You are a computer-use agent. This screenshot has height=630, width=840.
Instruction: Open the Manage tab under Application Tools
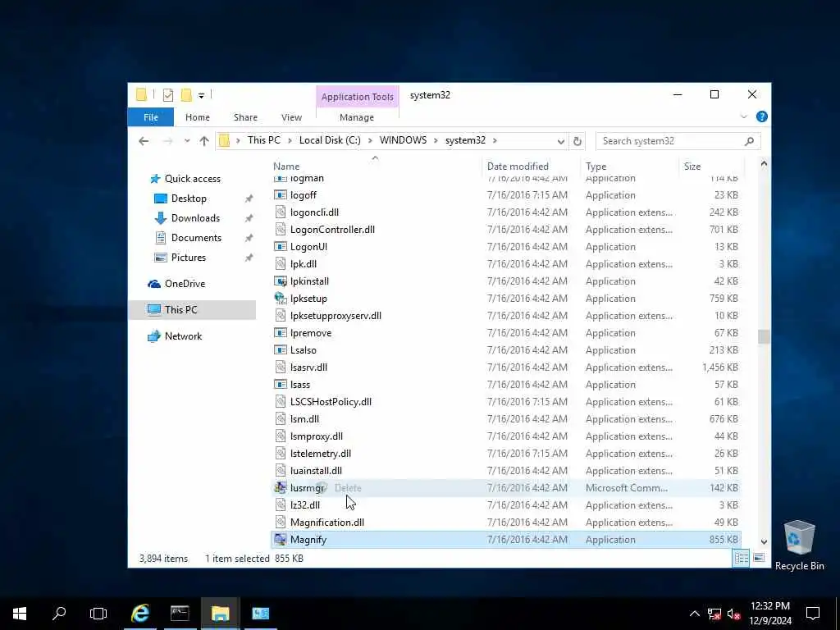click(x=357, y=117)
